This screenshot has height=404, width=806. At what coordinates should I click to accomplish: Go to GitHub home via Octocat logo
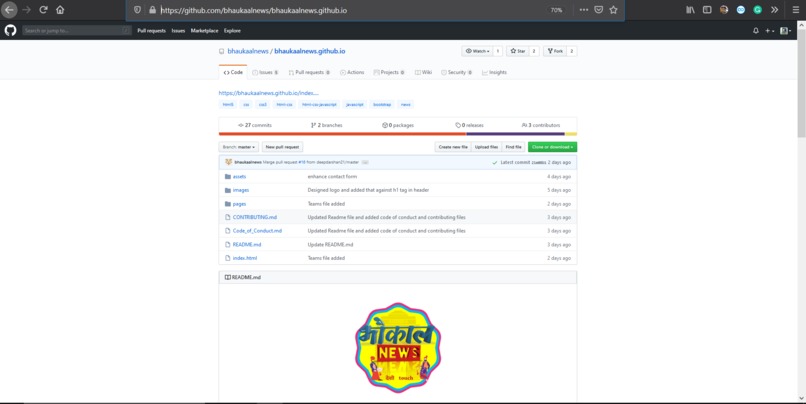10,30
